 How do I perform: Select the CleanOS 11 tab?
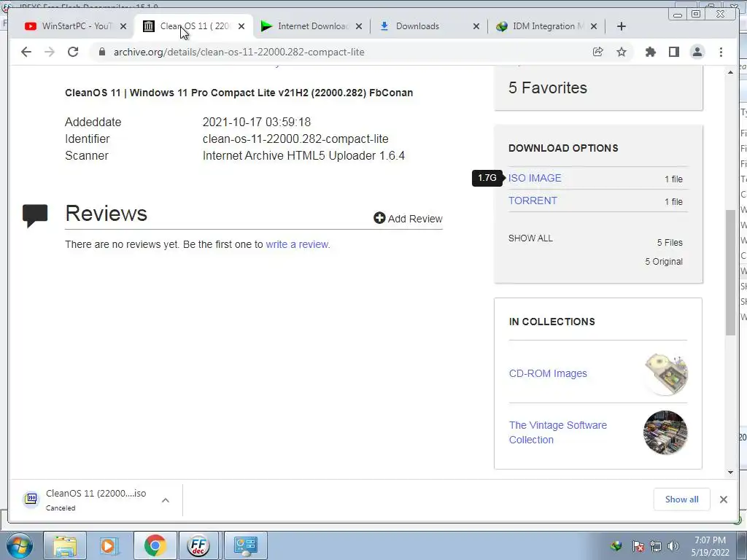[x=193, y=26]
